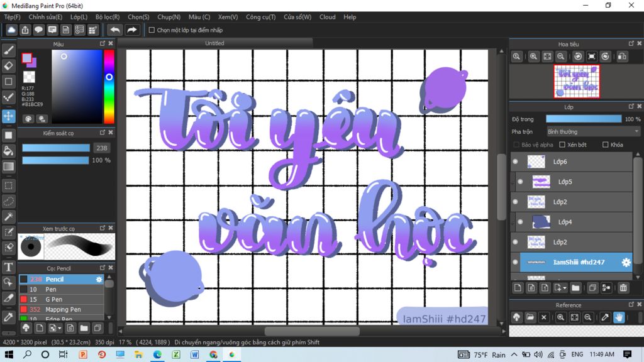Rotate navigator view counterclockwise
644x362 pixels.
click(578, 57)
